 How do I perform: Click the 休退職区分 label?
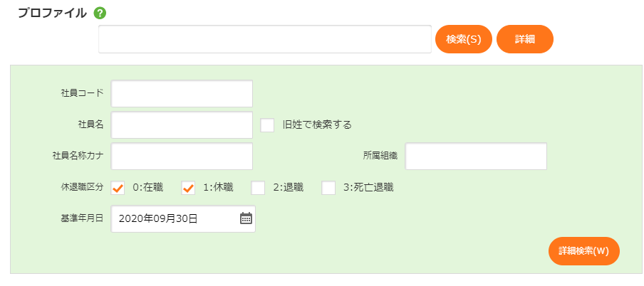coord(82,188)
